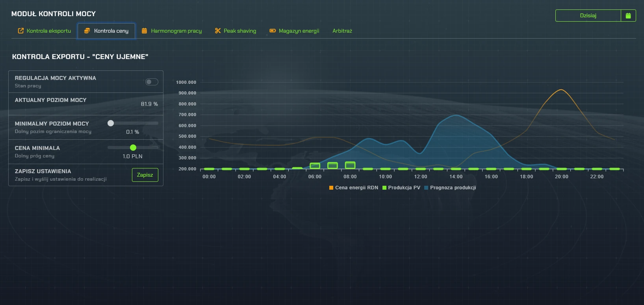644x305 pixels.
Task: Click the calendar icon beside Harmonogram pracy
Action: (x=145, y=31)
